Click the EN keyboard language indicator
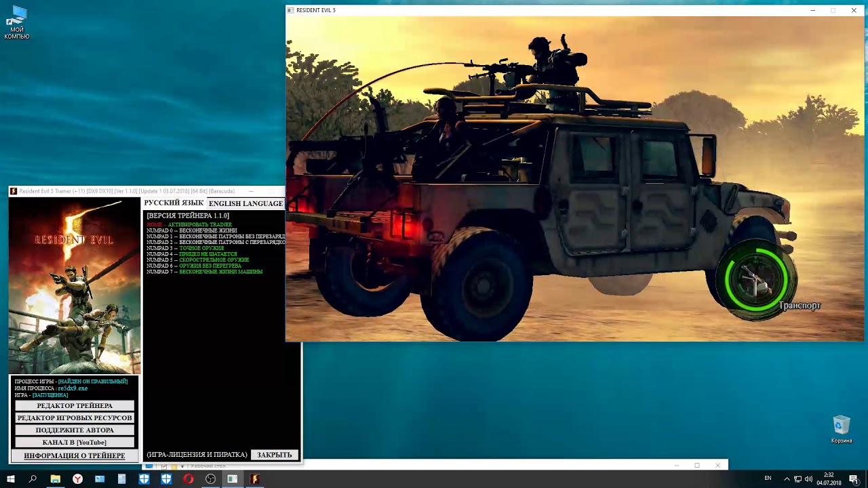 tap(768, 479)
